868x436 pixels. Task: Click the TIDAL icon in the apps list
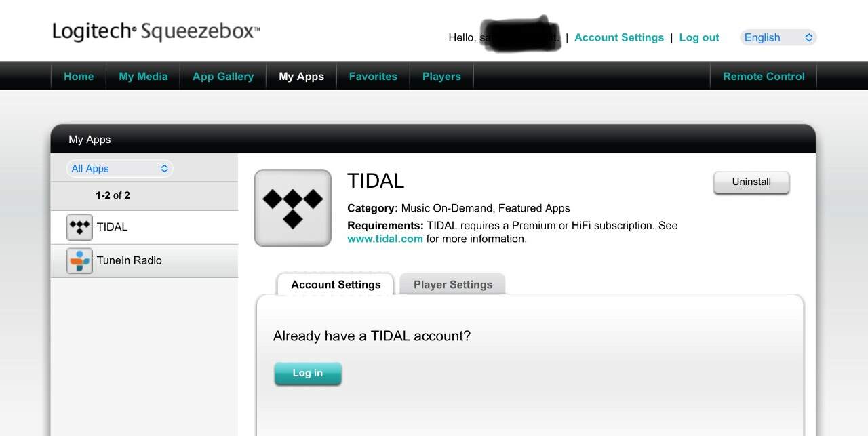coord(79,227)
